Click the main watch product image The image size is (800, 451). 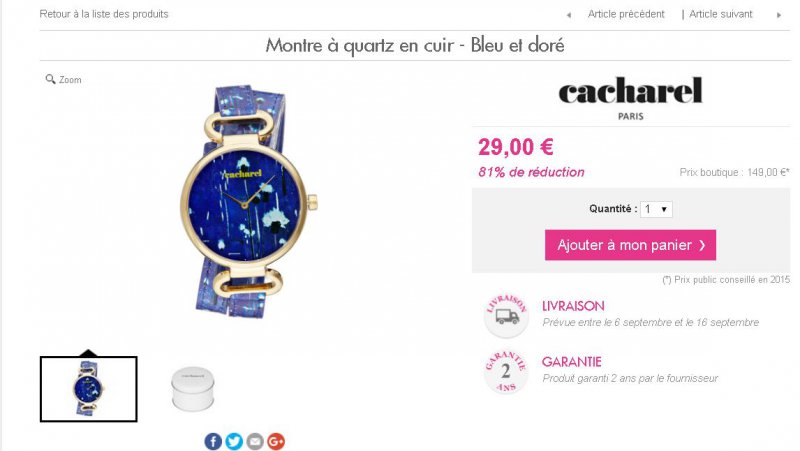[x=248, y=202]
